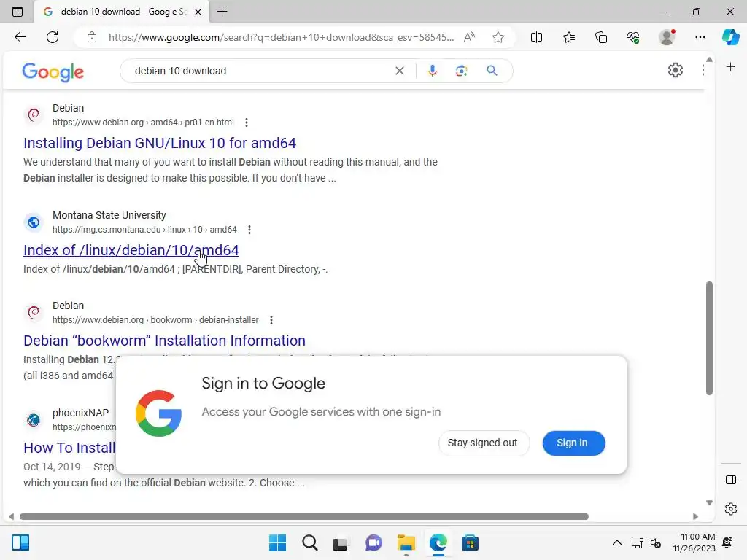
Task: Open Microsoft Store from taskbar
Action: 470,542
